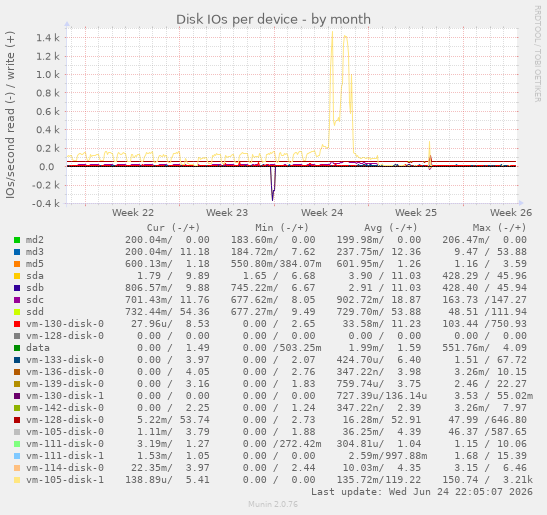Select the yellow sda legend swatch

point(17,276)
